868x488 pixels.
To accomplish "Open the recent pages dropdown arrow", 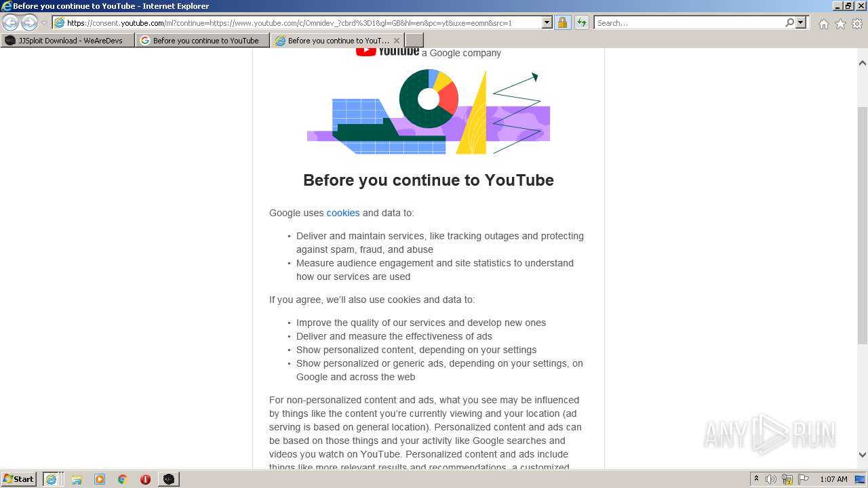I will coord(44,23).
